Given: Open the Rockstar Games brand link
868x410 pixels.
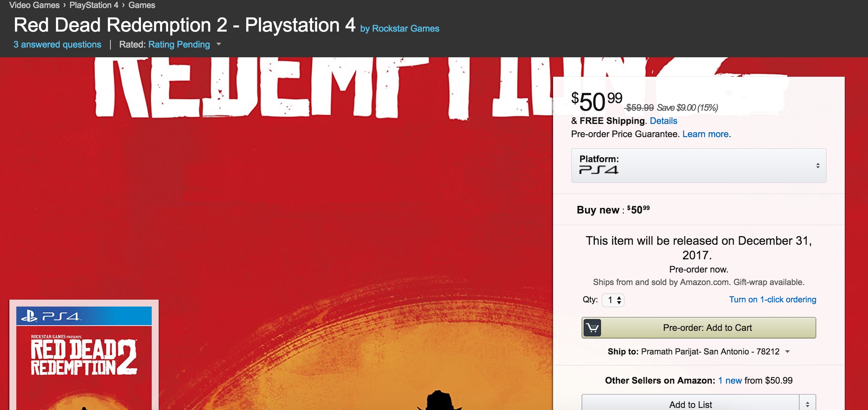Looking at the screenshot, I should tap(405, 28).
